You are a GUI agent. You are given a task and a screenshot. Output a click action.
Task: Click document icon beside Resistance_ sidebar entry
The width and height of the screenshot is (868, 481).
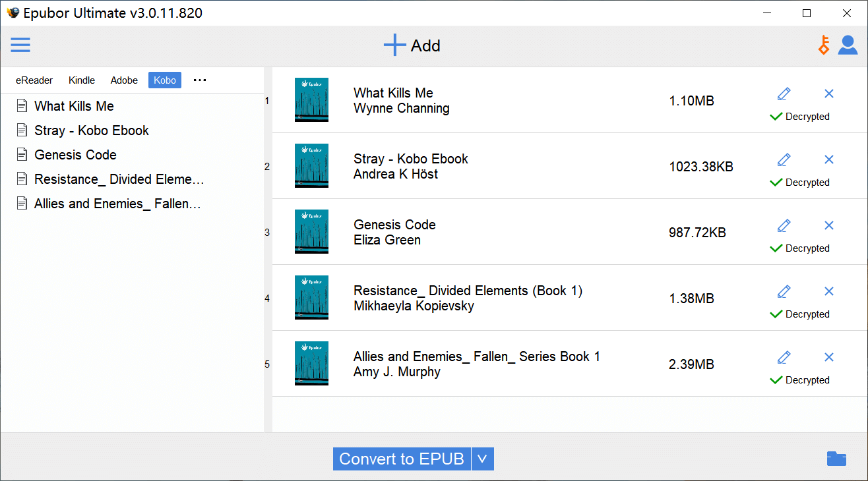pyautogui.click(x=22, y=179)
